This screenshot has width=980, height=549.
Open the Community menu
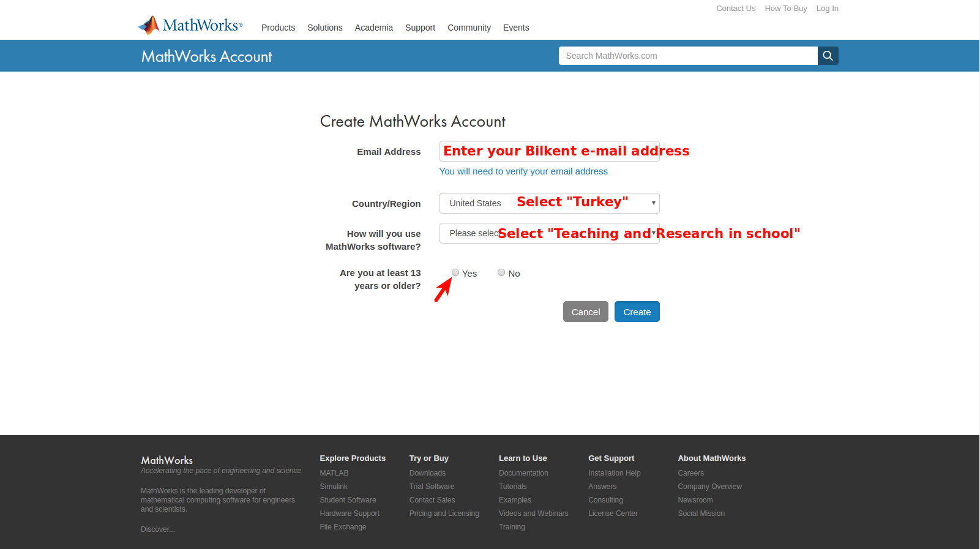[x=469, y=28]
